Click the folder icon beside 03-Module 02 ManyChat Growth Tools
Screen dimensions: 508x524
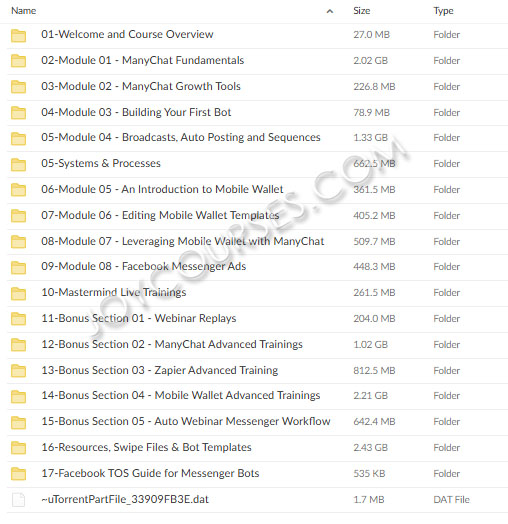[18, 87]
